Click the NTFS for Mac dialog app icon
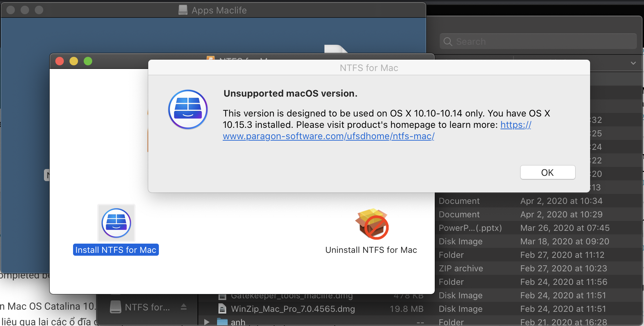 click(x=188, y=109)
